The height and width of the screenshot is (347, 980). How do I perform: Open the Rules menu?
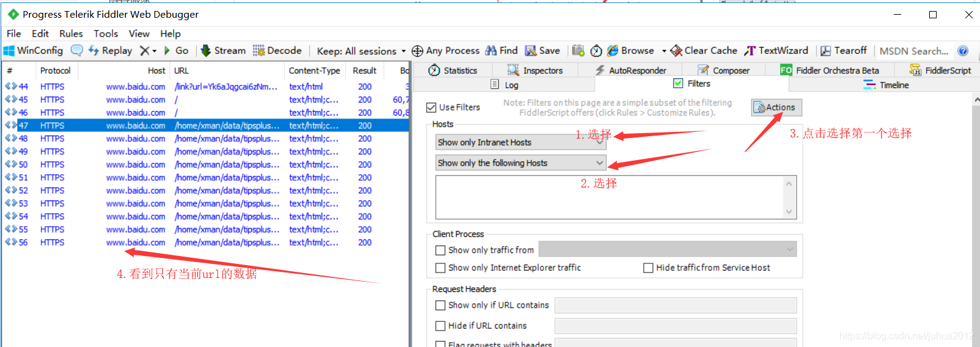(71, 34)
